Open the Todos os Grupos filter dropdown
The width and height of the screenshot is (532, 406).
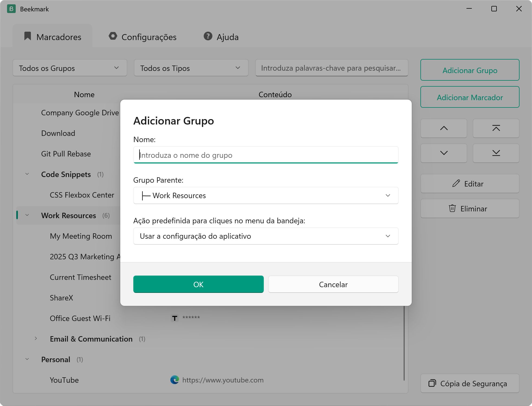tap(70, 68)
